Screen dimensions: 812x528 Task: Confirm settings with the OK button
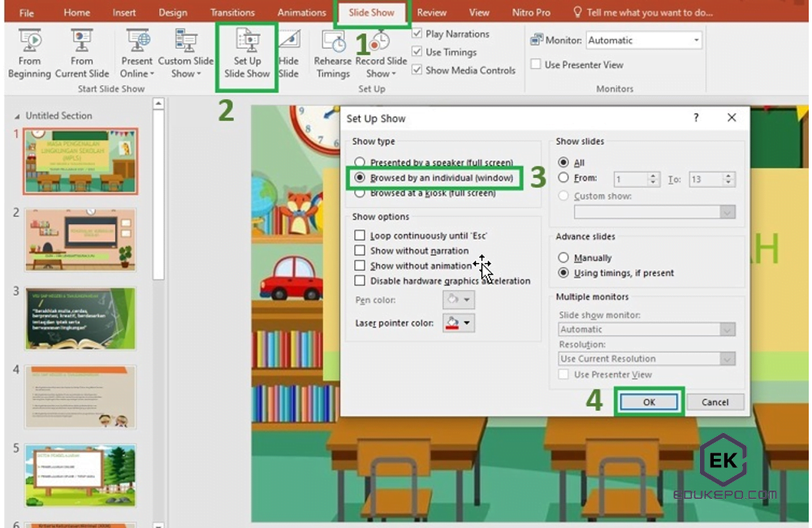[648, 401]
